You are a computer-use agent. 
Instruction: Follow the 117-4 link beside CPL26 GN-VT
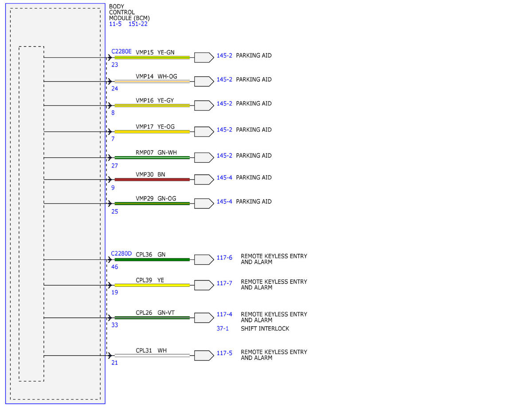[x=224, y=315]
